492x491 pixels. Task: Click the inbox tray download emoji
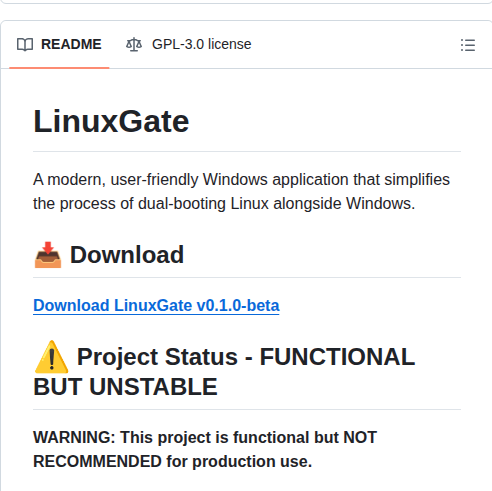[48, 255]
